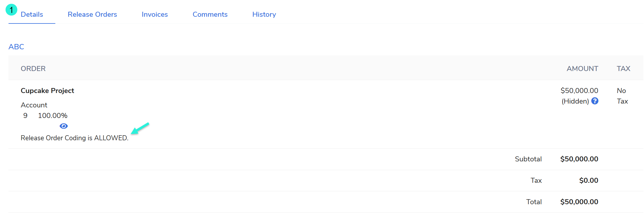Click the No Tax value
Viewport: 644px width, 218px height.
622,96
